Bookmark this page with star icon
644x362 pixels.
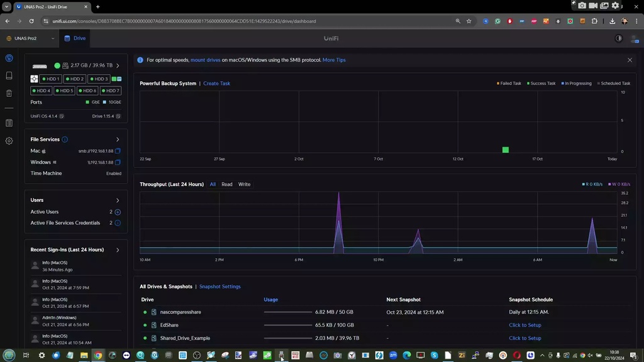469,21
